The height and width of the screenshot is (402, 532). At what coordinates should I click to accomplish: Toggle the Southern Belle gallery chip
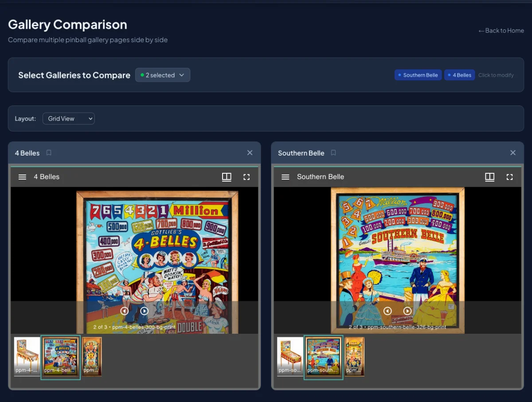pyautogui.click(x=418, y=75)
